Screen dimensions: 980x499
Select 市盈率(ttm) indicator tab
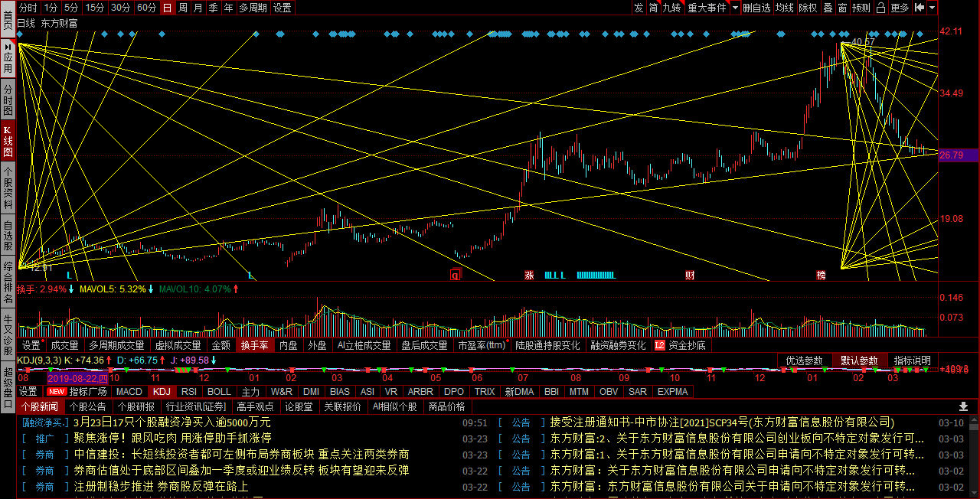click(482, 345)
